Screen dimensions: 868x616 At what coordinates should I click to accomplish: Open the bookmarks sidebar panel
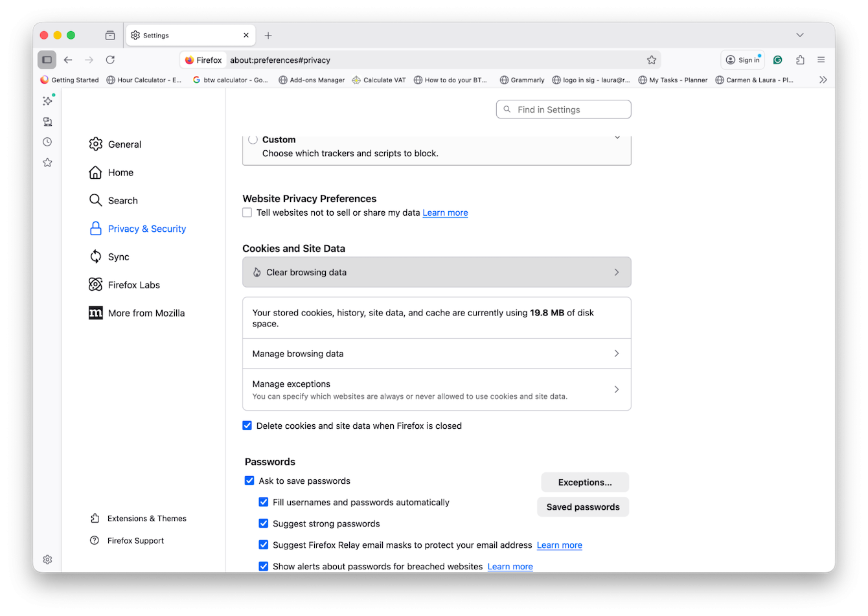(x=47, y=162)
